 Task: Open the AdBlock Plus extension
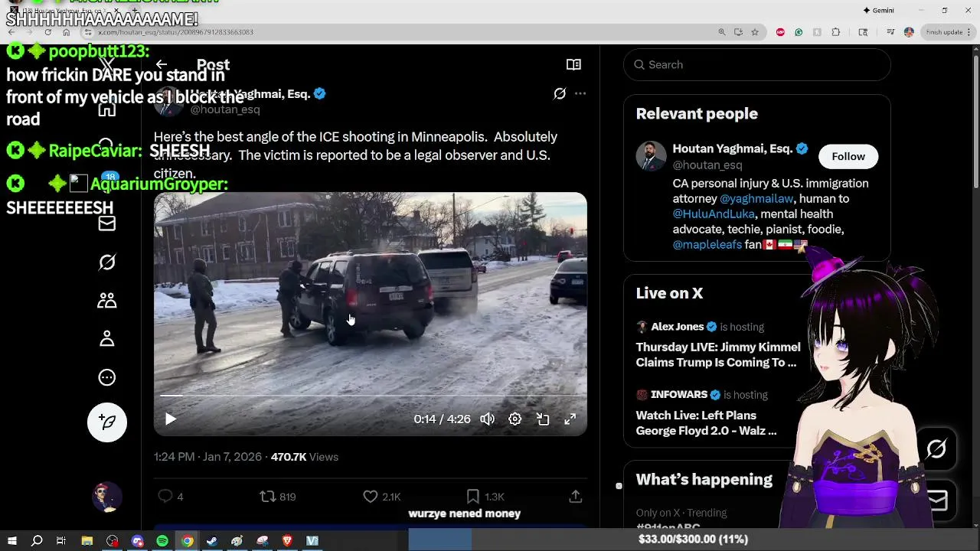(x=780, y=32)
